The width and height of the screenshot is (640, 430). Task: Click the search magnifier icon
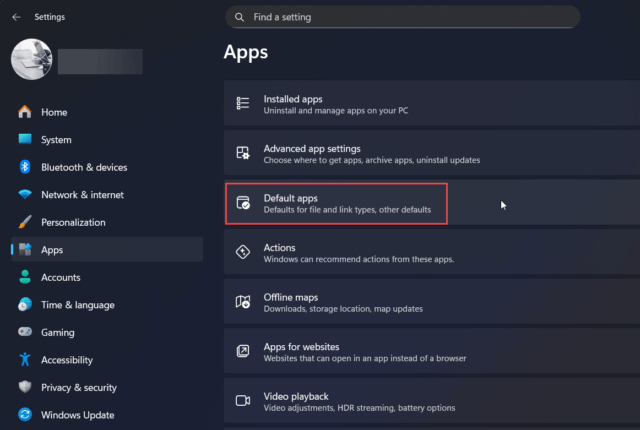point(240,17)
